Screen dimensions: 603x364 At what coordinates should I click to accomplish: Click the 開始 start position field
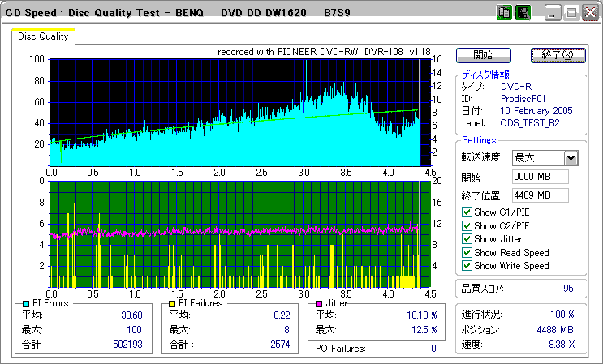click(x=540, y=177)
